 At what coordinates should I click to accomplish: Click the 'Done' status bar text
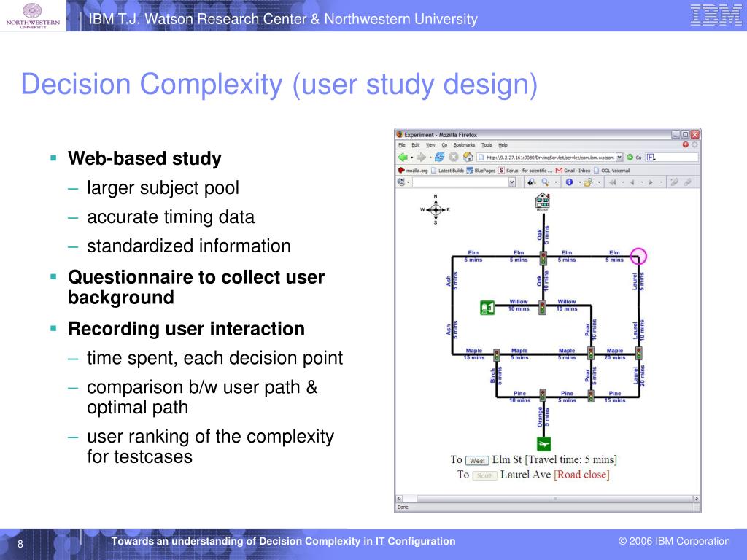click(403, 507)
